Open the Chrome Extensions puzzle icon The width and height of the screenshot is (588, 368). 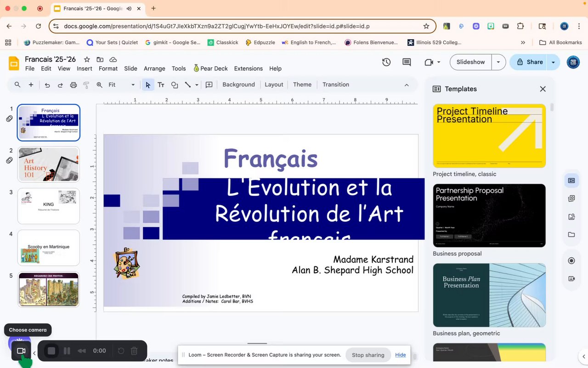[520, 26]
